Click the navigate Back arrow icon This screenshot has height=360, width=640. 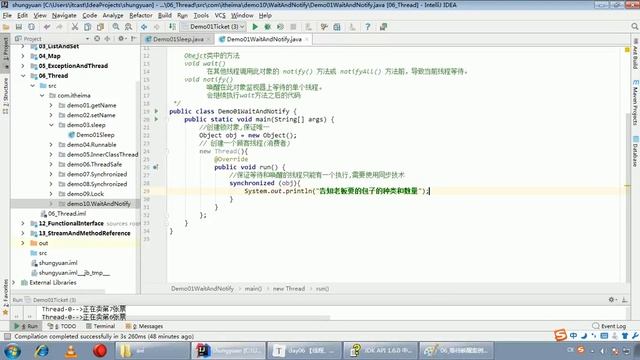tap(144, 27)
